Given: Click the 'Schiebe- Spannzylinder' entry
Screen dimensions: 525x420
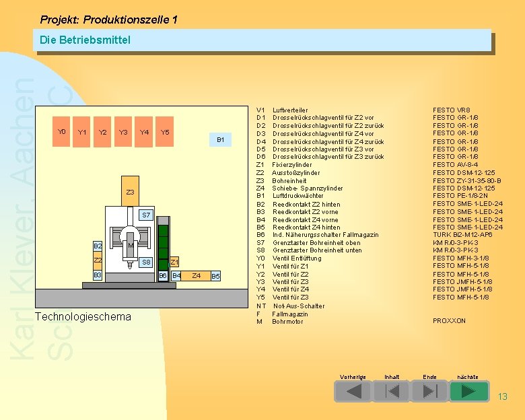Looking at the screenshot, I should point(308,188).
